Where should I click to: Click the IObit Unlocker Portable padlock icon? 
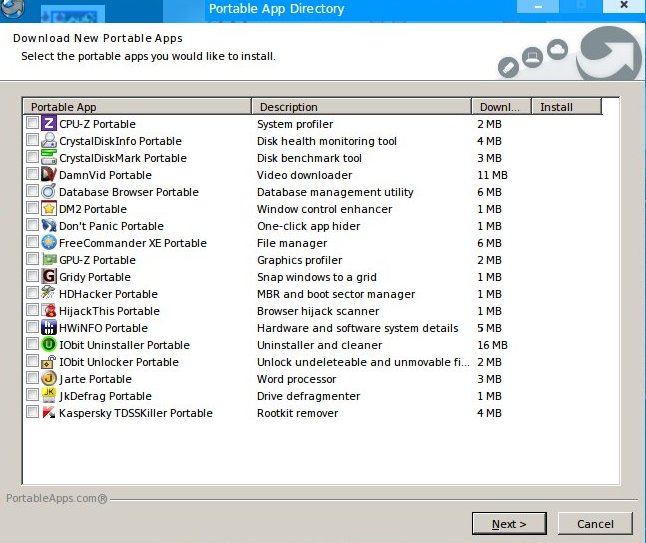coord(49,361)
